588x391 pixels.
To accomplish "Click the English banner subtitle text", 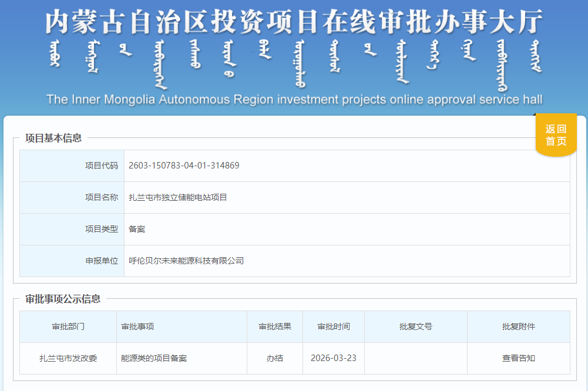I will 294,99.
